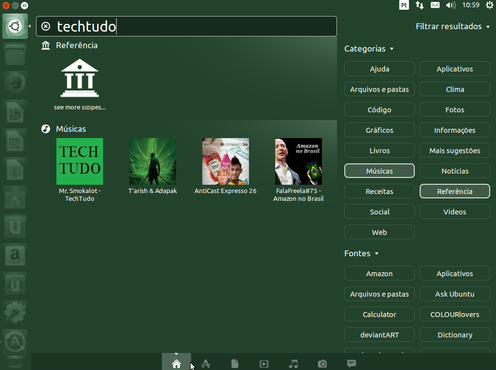496x370 pixels.
Task: Open the mail messaging indicator
Action: point(435,5)
